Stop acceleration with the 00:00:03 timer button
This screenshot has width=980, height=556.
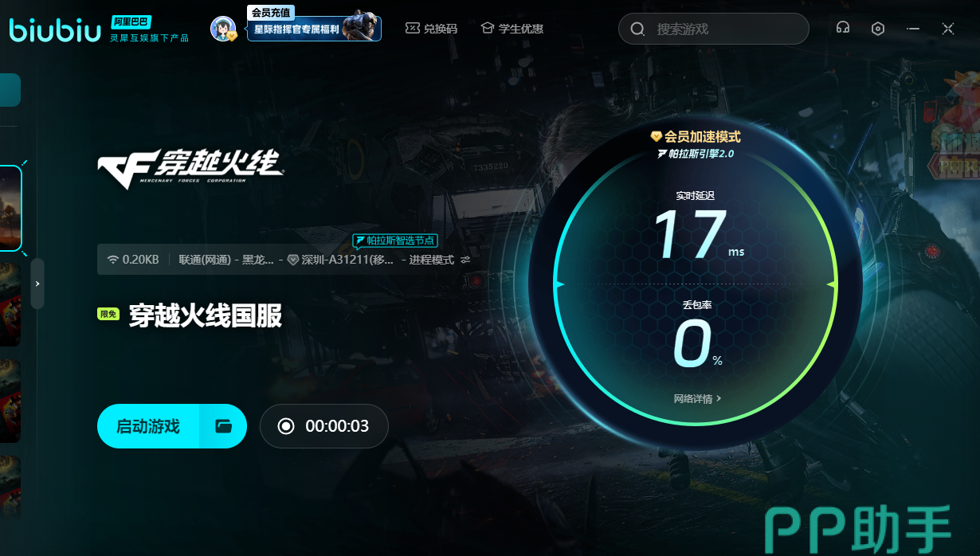[323, 426]
